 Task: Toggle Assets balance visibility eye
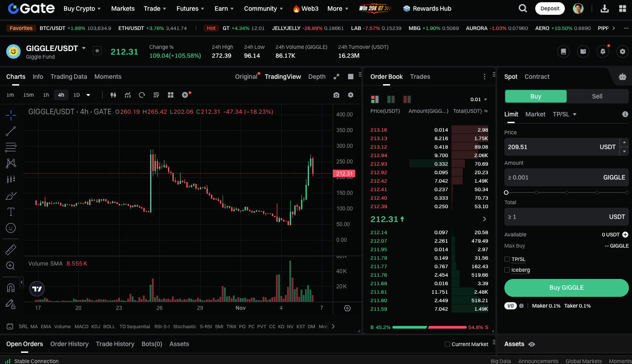[x=532, y=344]
